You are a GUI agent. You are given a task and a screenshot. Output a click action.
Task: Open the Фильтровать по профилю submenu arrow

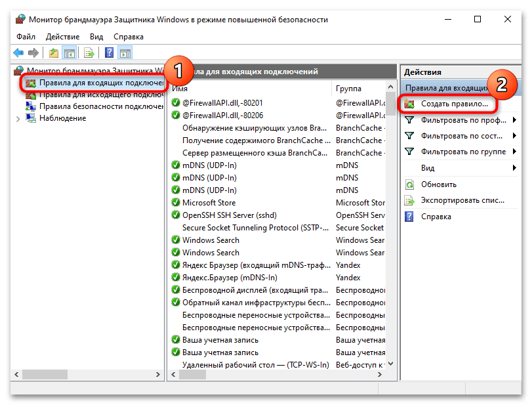click(514, 119)
